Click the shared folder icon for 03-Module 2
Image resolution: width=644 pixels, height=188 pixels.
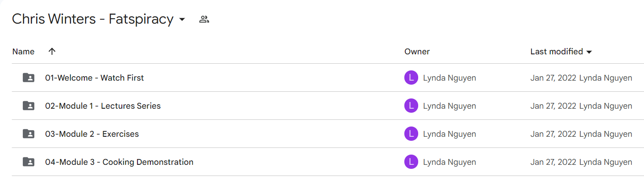[28, 134]
